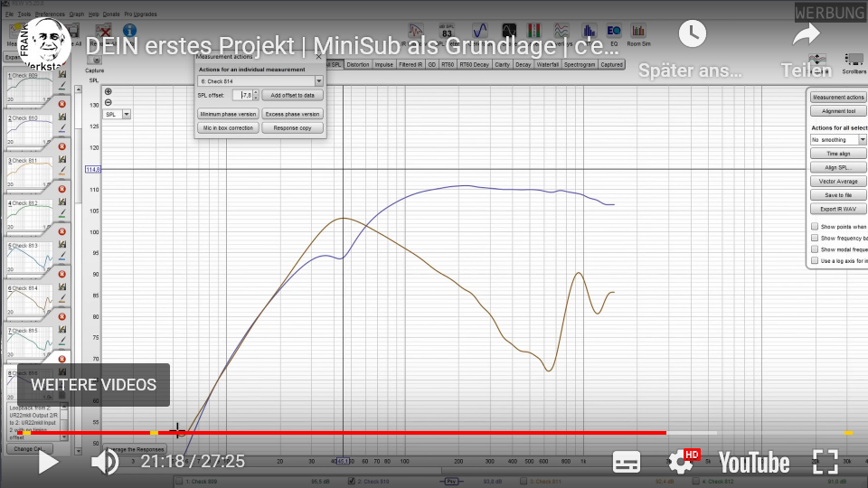Click the Später ansehen clock icon

692,33
